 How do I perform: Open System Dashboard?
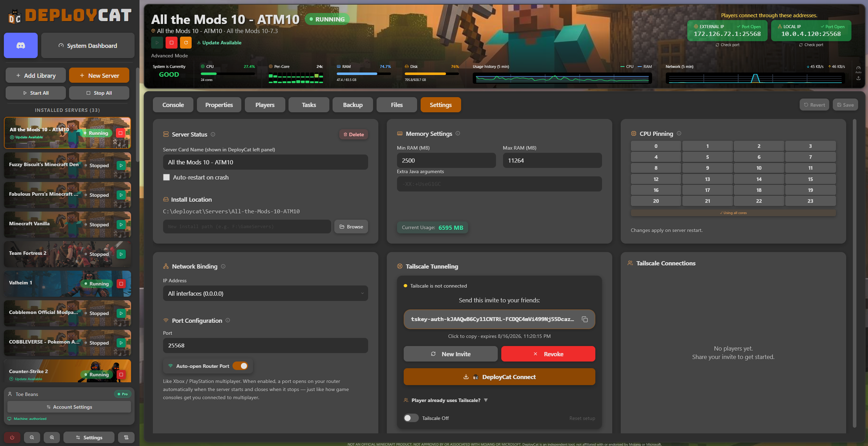[x=88, y=45]
